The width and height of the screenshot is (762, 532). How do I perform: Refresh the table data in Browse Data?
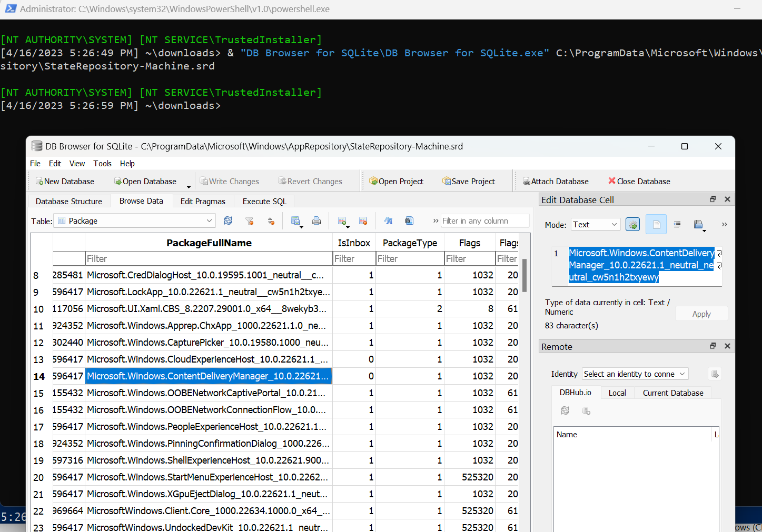228,221
